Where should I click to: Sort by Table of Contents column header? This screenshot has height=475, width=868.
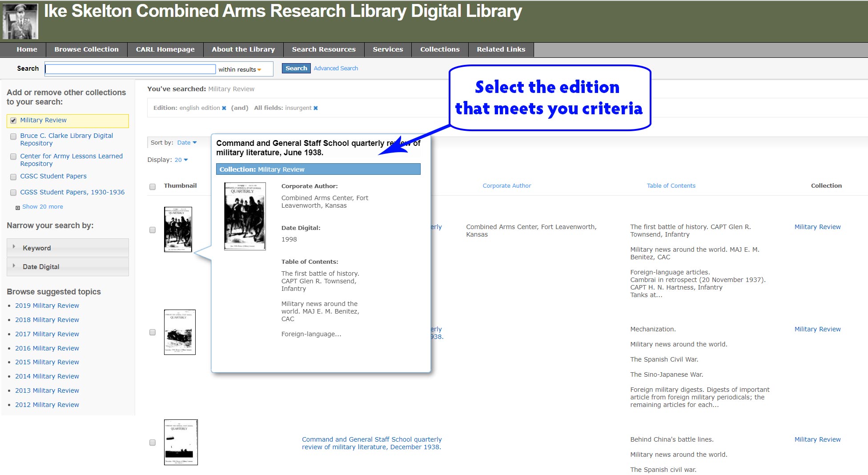pyautogui.click(x=671, y=186)
